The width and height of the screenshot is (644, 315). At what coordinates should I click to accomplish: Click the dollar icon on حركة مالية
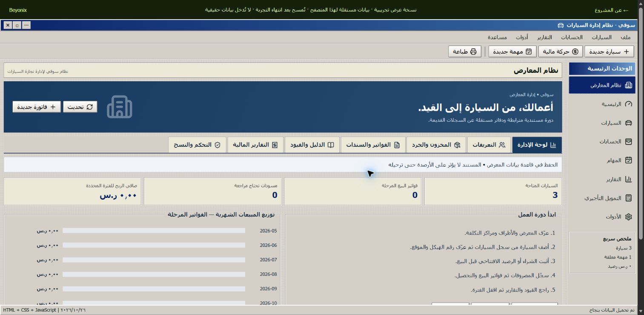tap(575, 52)
